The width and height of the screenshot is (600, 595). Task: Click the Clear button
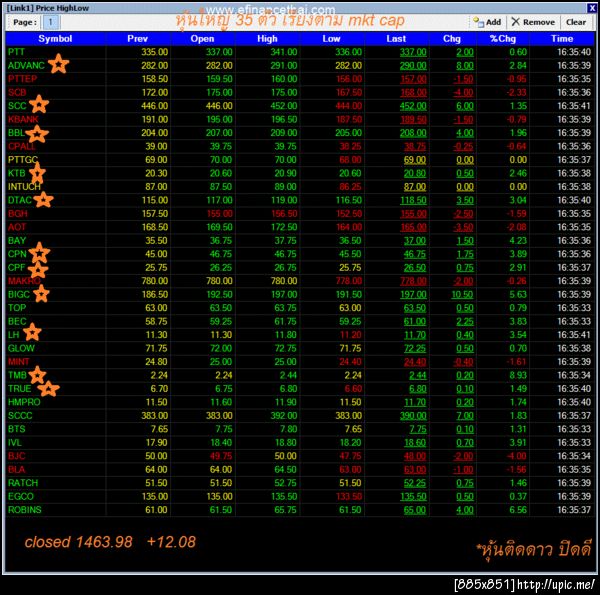[x=576, y=22]
